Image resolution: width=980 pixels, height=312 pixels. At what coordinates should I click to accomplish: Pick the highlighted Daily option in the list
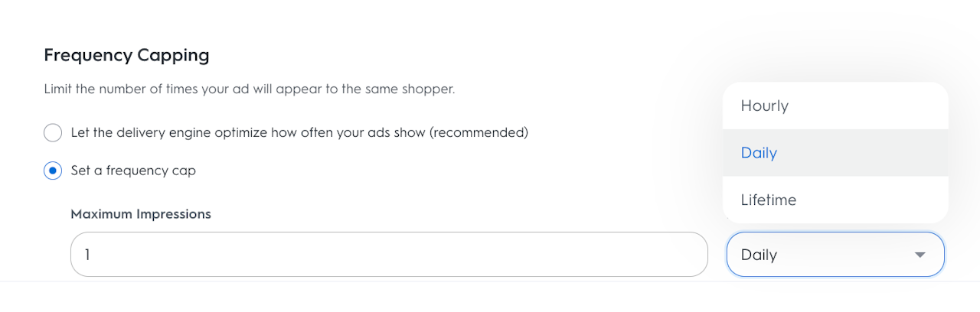(x=835, y=153)
